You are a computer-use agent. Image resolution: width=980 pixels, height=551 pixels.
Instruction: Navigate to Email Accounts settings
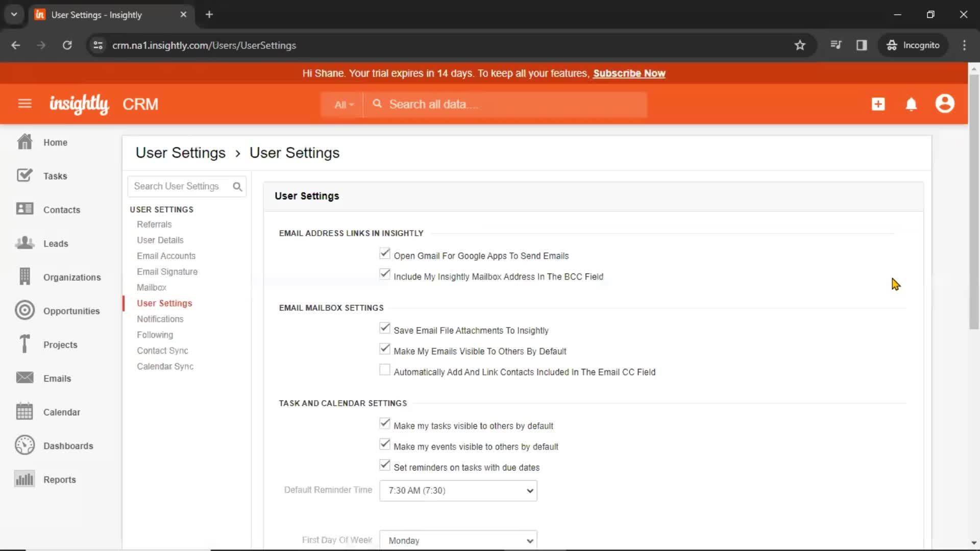coord(166,256)
